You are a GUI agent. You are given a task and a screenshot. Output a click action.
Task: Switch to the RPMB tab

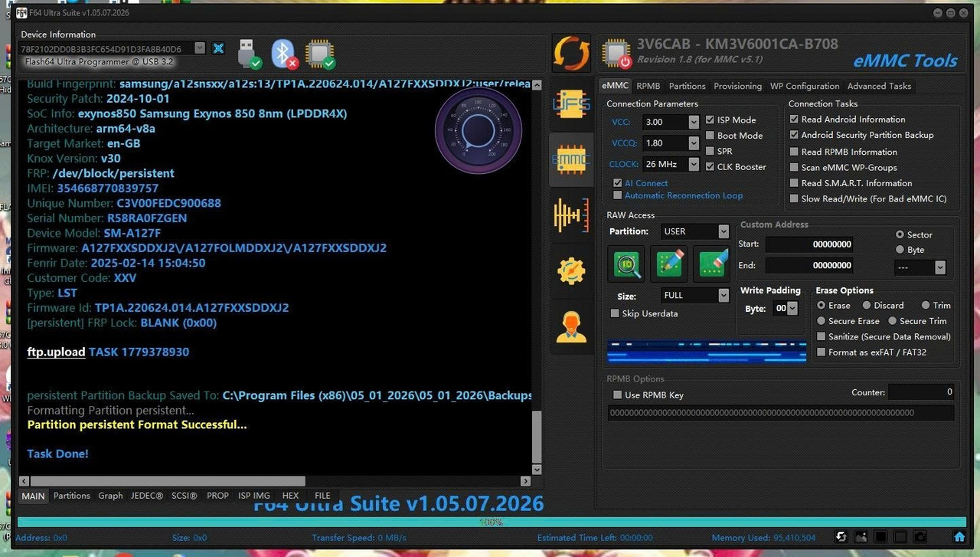tap(648, 86)
